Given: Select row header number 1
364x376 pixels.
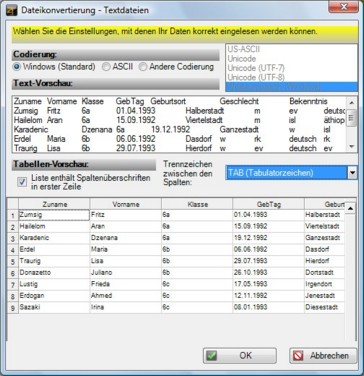Looking at the screenshot, I should click(x=13, y=216).
